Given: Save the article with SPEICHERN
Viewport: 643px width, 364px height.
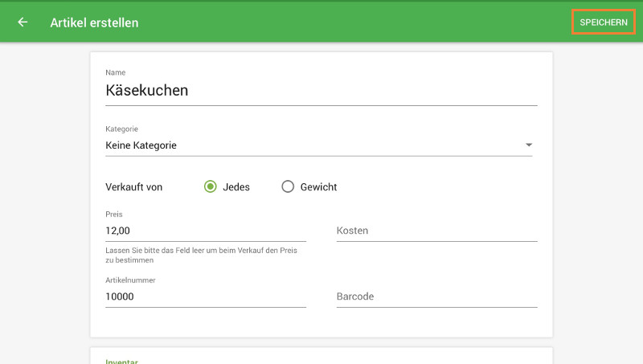Looking at the screenshot, I should 604,22.
